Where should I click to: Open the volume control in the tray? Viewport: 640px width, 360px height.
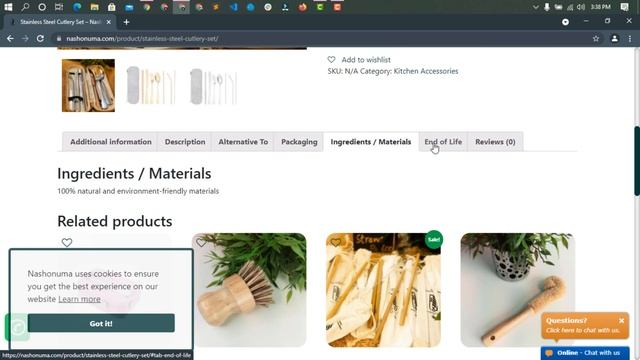[581, 7]
